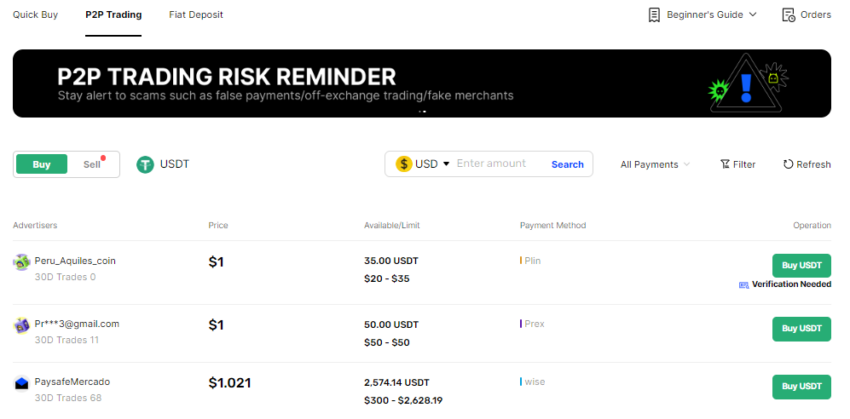Click PaysafeMercado advertiser avatar

21,383
